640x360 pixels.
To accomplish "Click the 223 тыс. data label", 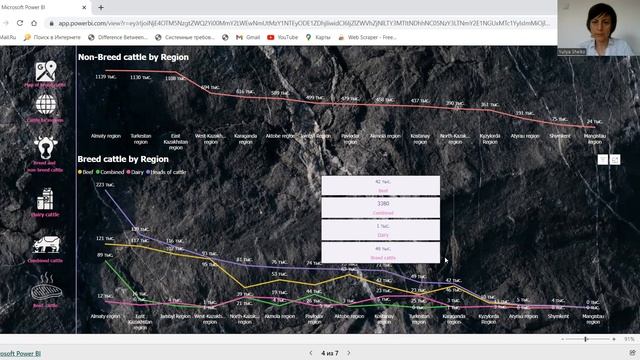I will click(x=105, y=185).
